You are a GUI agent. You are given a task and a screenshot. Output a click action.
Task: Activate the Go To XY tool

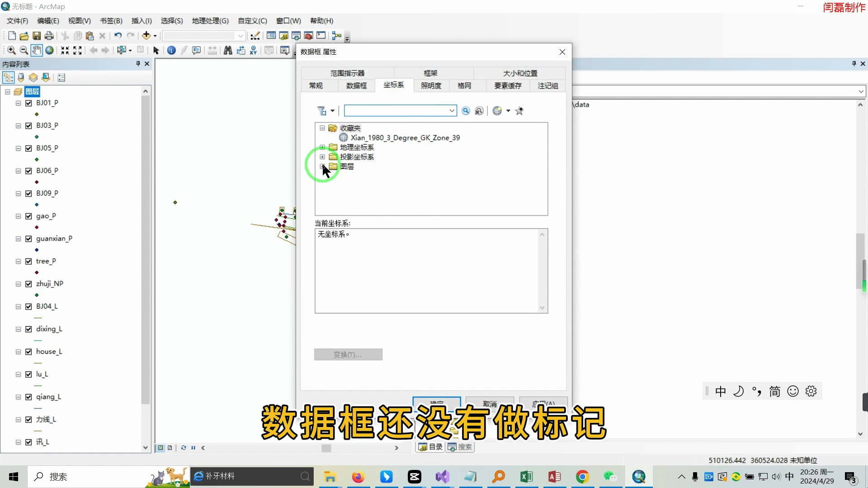pos(253,50)
